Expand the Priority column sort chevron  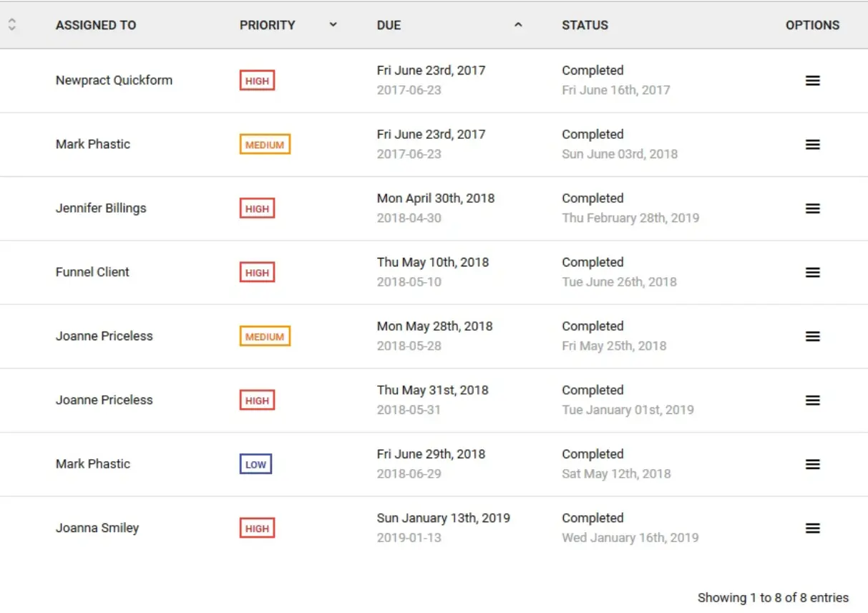tap(333, 25)
